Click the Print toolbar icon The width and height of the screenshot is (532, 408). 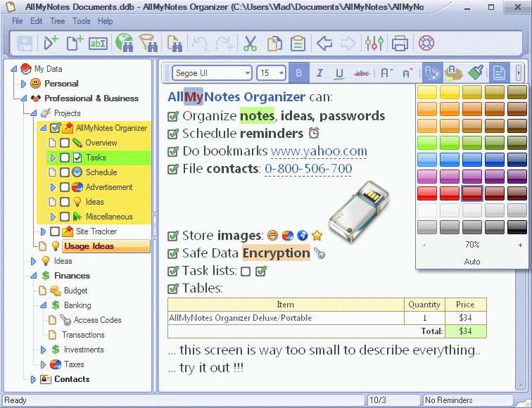coord(400,44)
